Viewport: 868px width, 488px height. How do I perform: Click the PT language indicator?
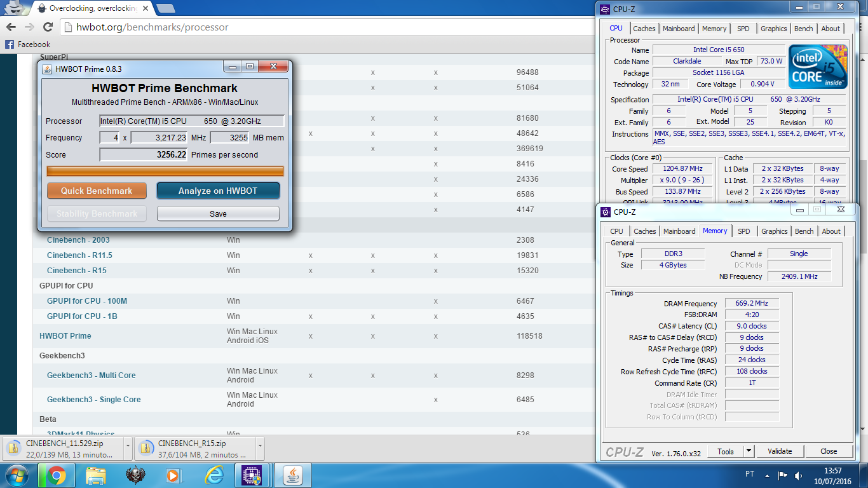749,475
